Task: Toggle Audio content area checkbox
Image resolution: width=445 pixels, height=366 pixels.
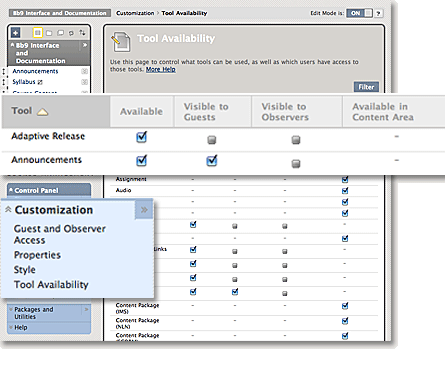Action: click(345, 190)
